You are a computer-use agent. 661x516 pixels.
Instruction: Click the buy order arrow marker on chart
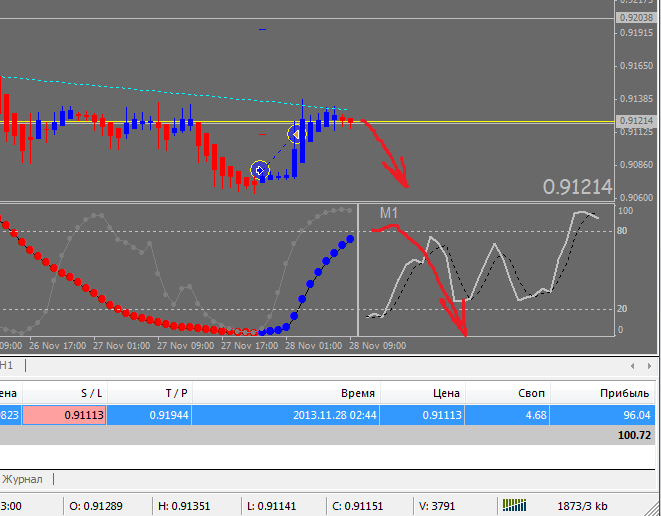tap(260, 170)
